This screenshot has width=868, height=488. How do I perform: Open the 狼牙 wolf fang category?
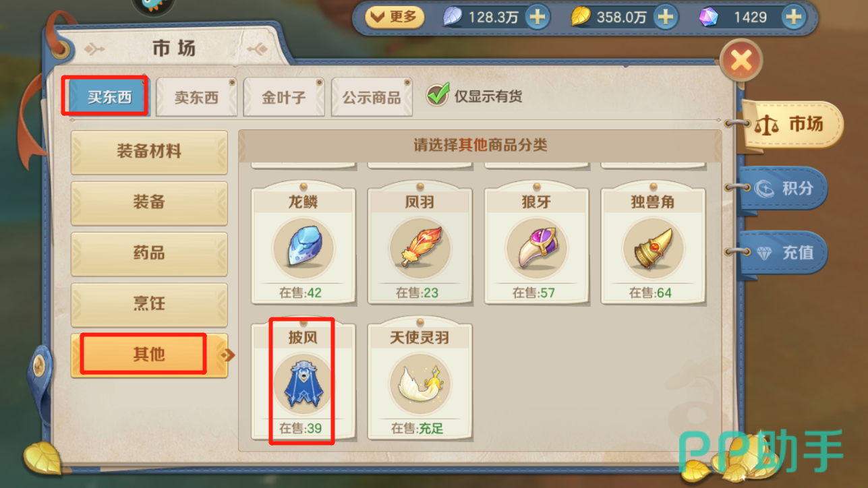[536, 245]
